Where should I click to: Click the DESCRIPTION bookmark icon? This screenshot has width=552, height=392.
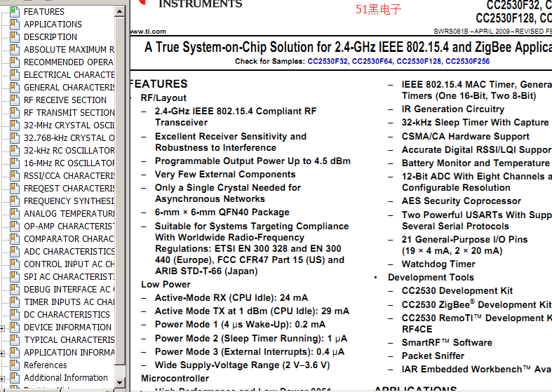pyautogui.click(x=15, y=37)
